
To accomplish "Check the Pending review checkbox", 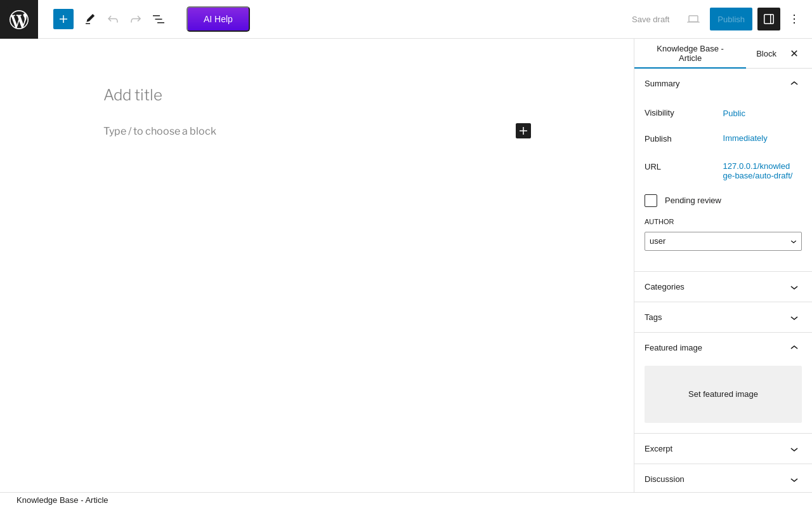I will tap(651, 201).
